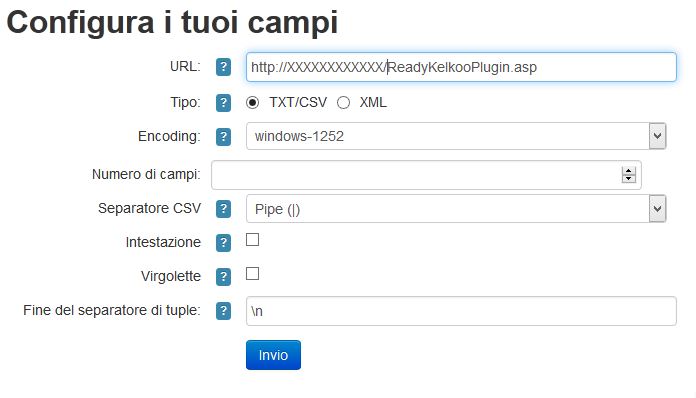Open help for Separatore CSV
Image resolution: width=696 pixels, height=398 pixels.
[x=223, y=209]
